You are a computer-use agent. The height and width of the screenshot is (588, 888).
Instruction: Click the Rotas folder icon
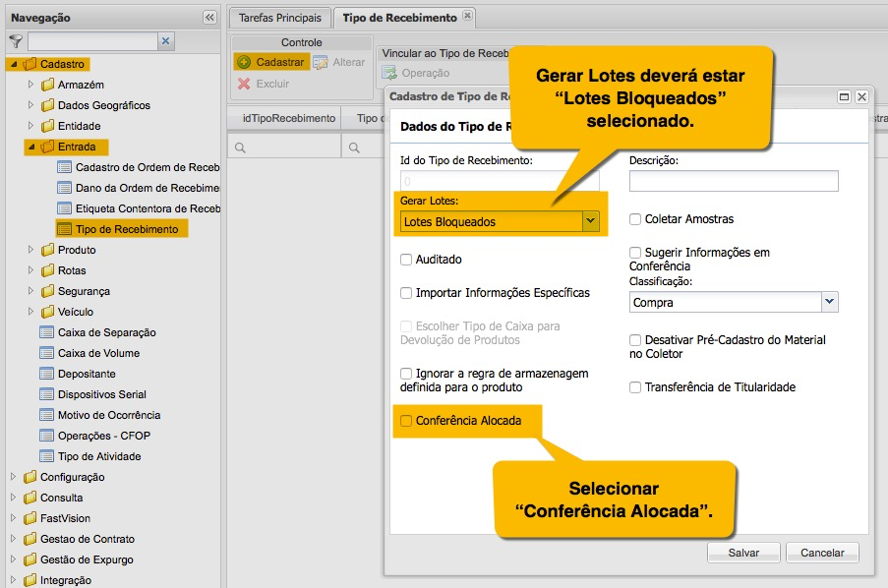pyautogui.click(x=47, y=270)
